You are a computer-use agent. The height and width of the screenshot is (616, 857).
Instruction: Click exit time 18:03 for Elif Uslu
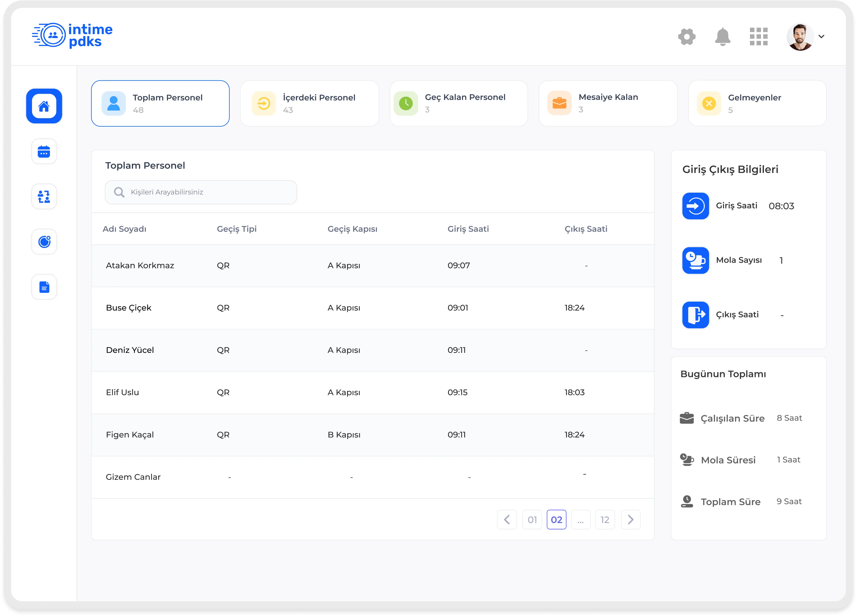click(x=574, y=392)
